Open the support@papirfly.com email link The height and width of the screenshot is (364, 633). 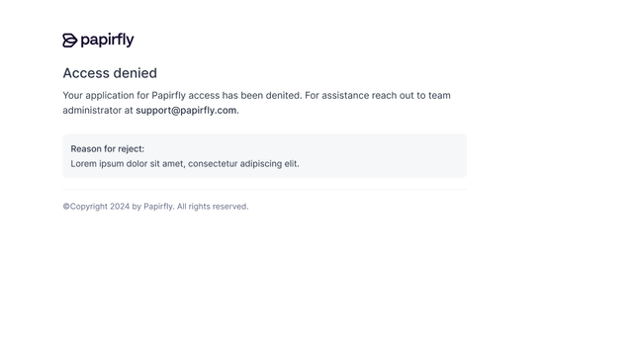tap(186, 111)
